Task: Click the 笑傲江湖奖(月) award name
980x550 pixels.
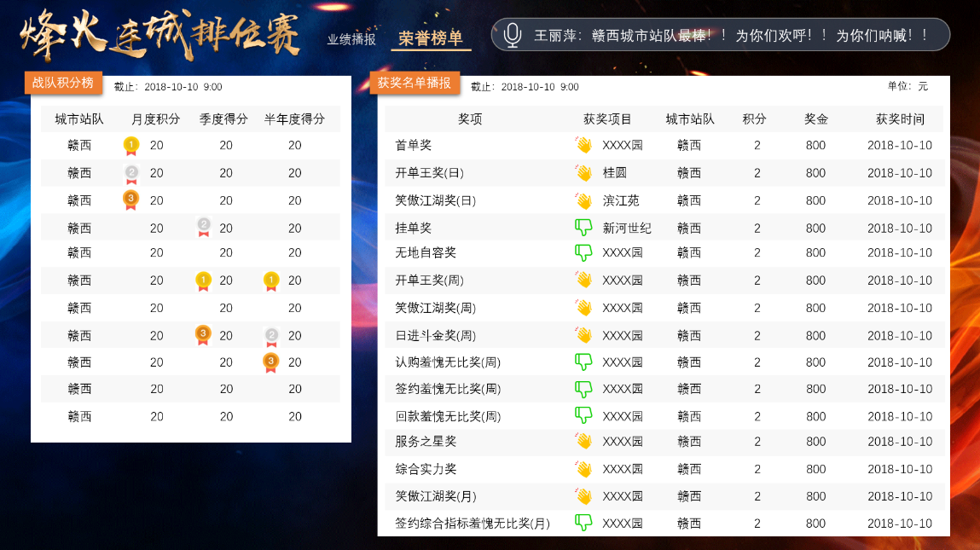Action: (x=436, y=496)
